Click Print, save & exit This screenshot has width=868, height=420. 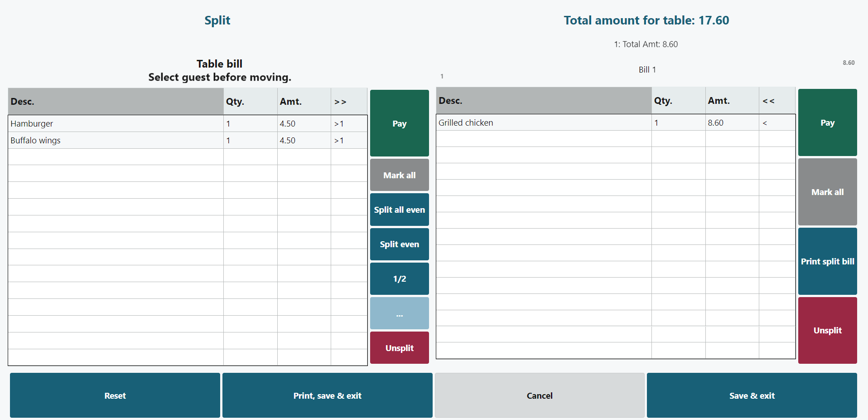tap(327, 396)
